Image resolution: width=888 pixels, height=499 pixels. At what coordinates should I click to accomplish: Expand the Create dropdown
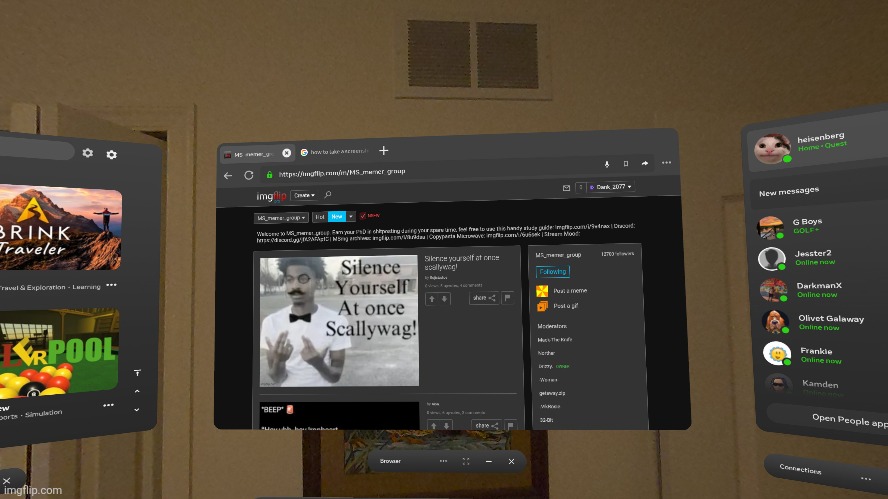pyautogui.click(x=304, y=195)
